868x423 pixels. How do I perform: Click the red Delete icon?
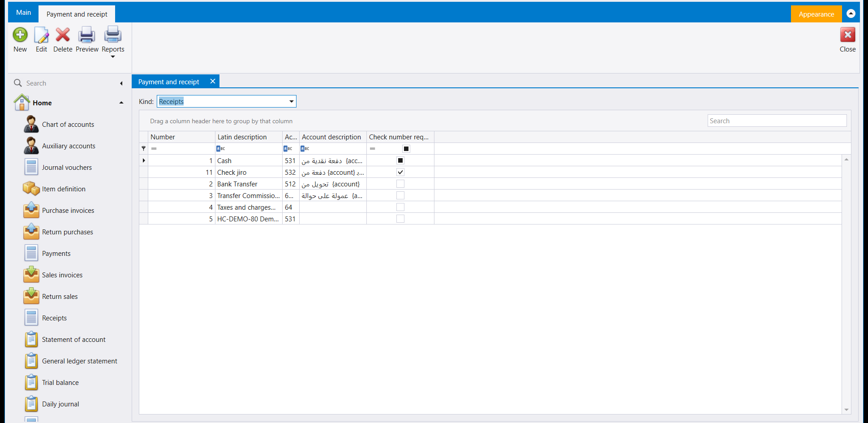coord(63,35)
